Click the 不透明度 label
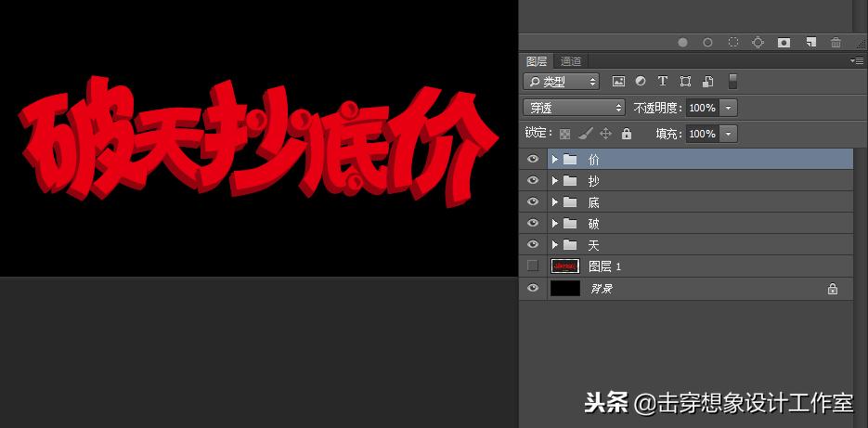The height and width of the screenshot is (428, 868). 657,108
